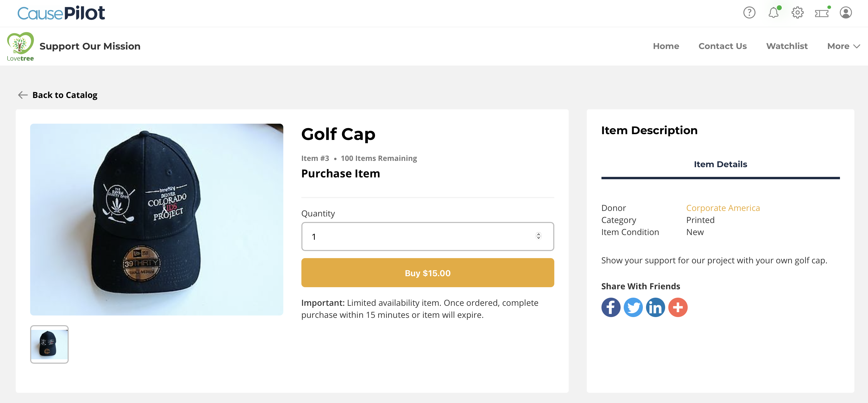Open the settings gear icon
The height and width of the screenshot is (403, 868).
tap(797, 13)
